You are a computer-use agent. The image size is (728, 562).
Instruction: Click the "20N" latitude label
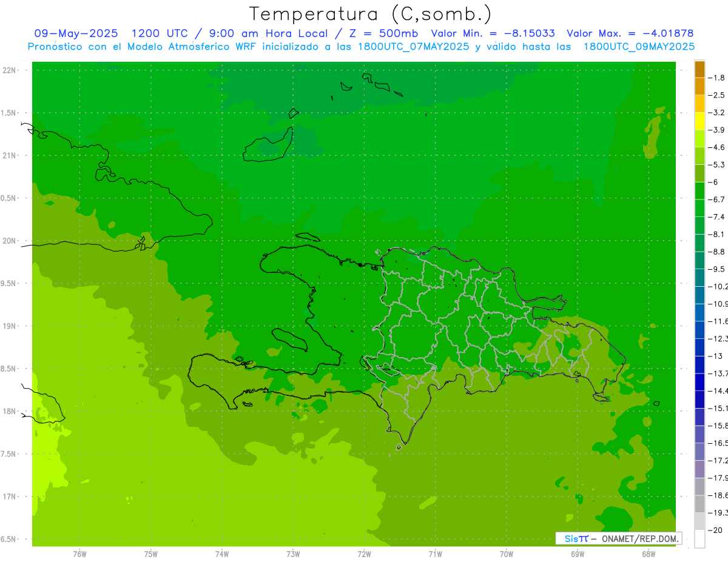(9, 241)
